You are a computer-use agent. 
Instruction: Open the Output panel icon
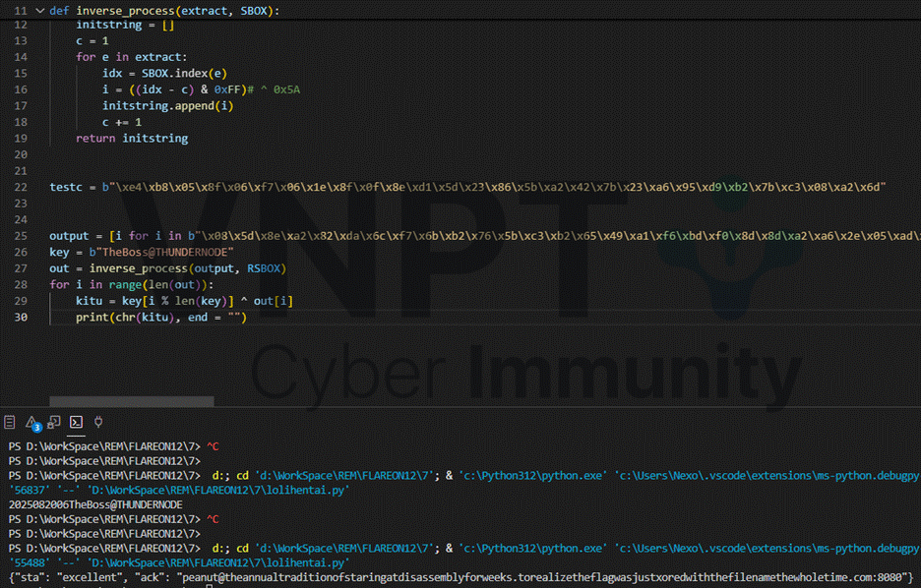pyautogui.click(x=10, y=422)
